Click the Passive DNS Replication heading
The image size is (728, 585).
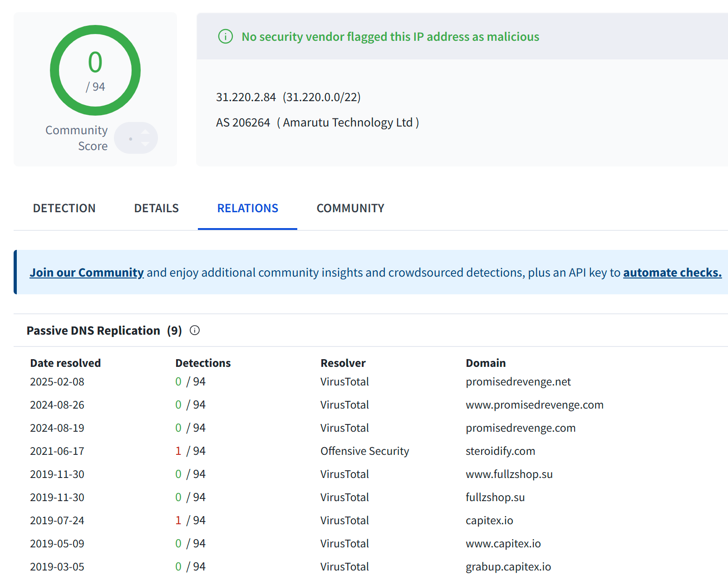(x=93, y=330)
